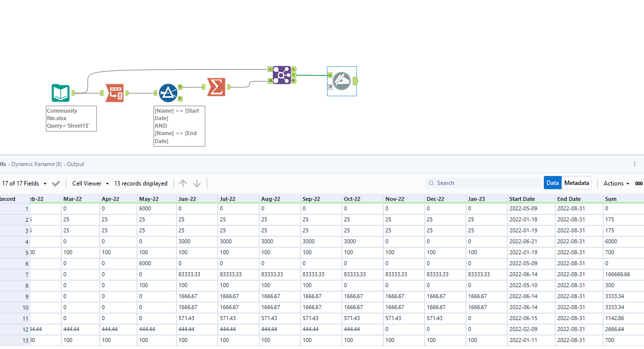Jump to previous record with up arrow
Screen dimensions: 644x349
pos(183,183)
